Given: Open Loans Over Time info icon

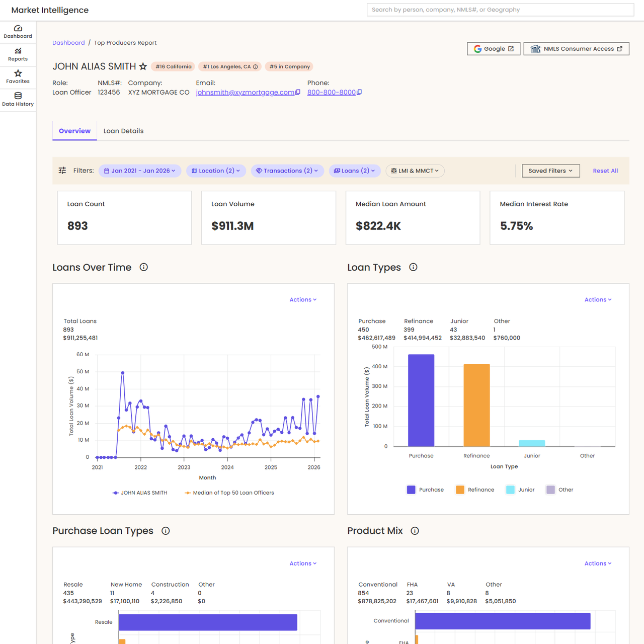Looking at the screenshot, I should tap(144, 267).
